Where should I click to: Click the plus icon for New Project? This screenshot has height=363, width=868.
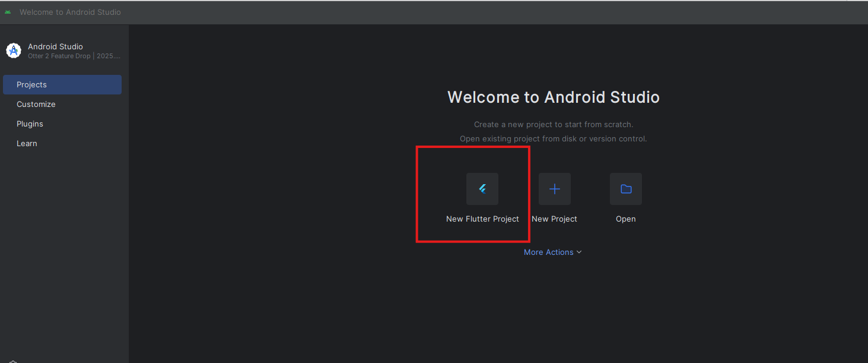[x=554, y=189]
